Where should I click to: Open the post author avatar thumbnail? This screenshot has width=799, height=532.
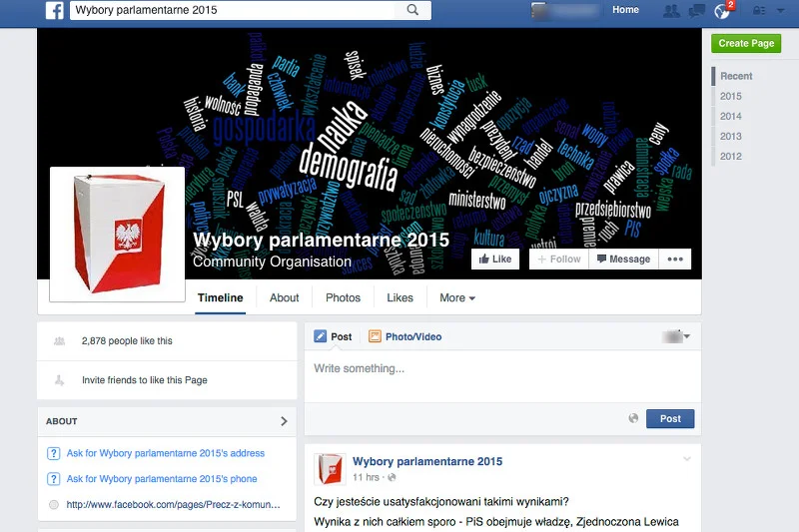[x=330, y=469]
